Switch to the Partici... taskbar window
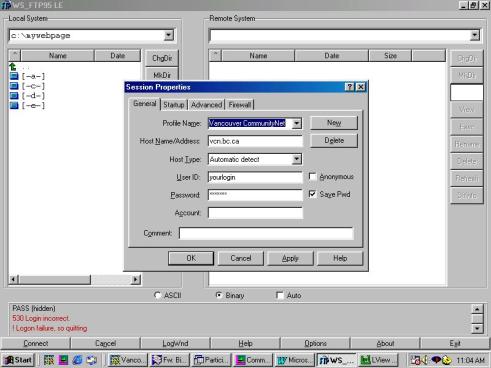Image resolution: width=491 pixels, height=368 pixels. click(x=211, y=360)
